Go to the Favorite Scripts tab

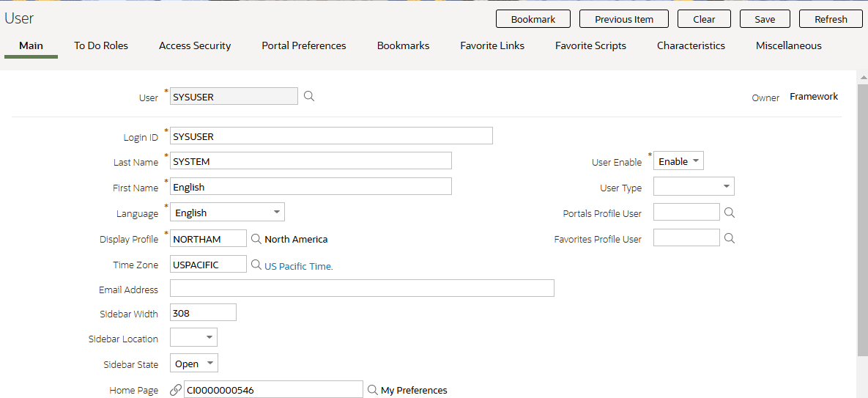pos(590,45)
